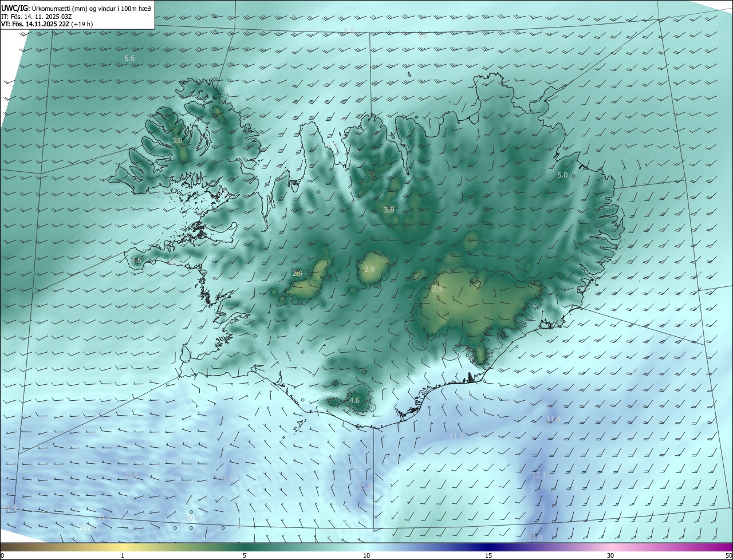The height and width of the screenshot is (560, 733).
Task: Click the 4.6 value near the south coast
Action: point(354,401)
